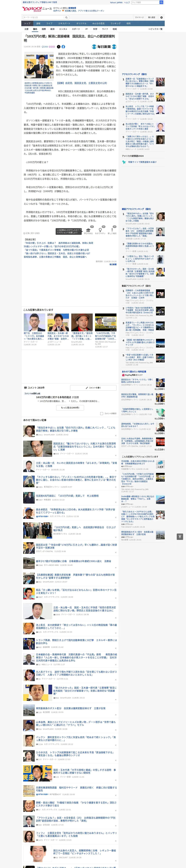Viewport: 186px width, 868px height.
Task: Toggle the コメント非表示 checkbox
Action: coord(102,413)
